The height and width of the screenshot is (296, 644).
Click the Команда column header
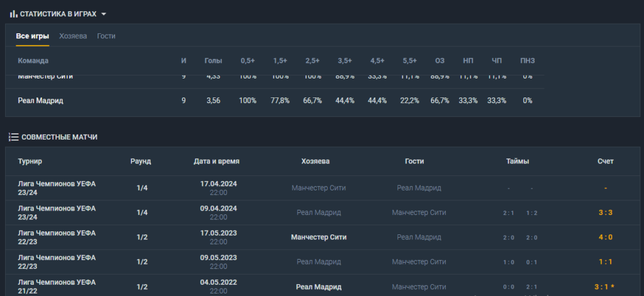click(33, 61)
